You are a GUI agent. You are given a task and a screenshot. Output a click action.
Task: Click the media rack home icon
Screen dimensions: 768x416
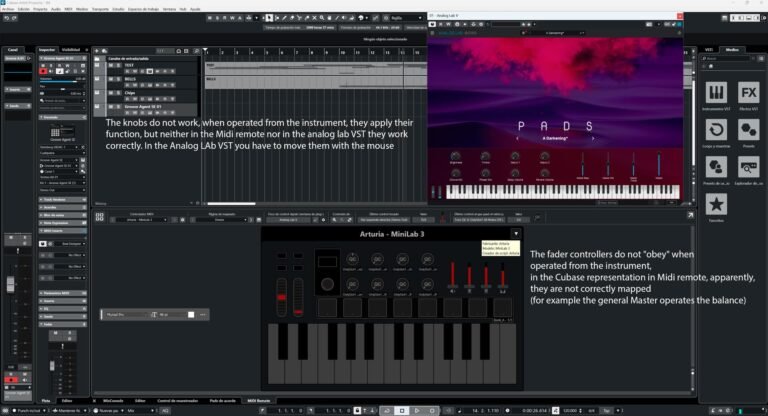click(x=711, y=66)
